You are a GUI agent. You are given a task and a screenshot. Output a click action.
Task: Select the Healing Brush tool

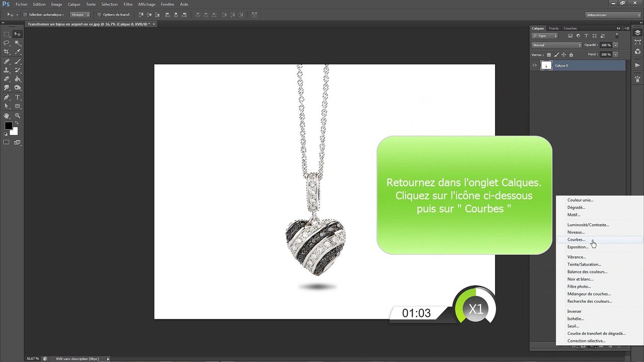7,61
